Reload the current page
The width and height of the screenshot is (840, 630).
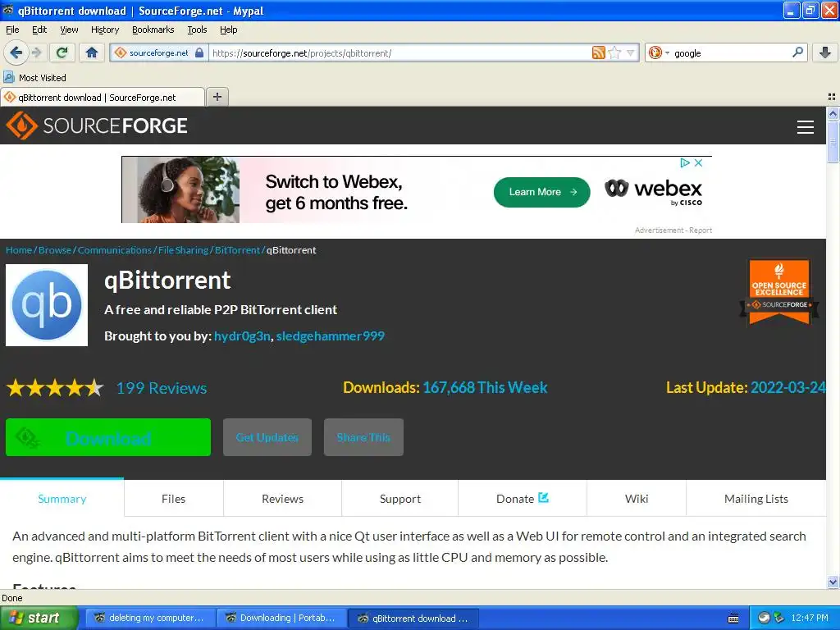pos(62,52)
